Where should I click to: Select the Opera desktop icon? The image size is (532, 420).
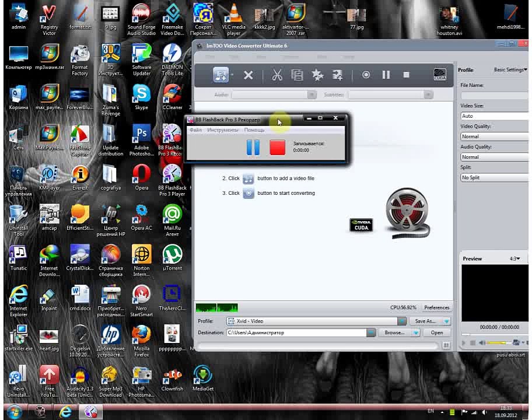(x=142, y=177)
